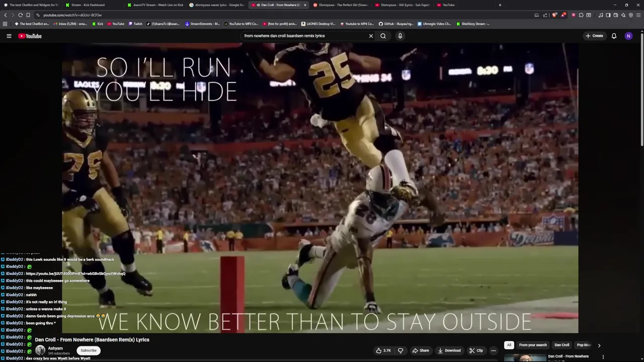Open the Create menu button
Image resolution: width=644 pixels, height=362 pixels.
pyautogui.click(x=594, y=36)
